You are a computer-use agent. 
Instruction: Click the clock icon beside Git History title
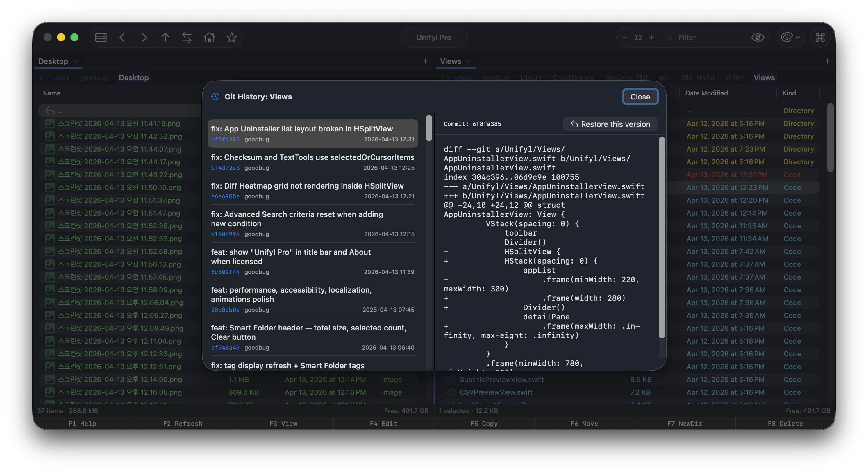coord(215,97)
